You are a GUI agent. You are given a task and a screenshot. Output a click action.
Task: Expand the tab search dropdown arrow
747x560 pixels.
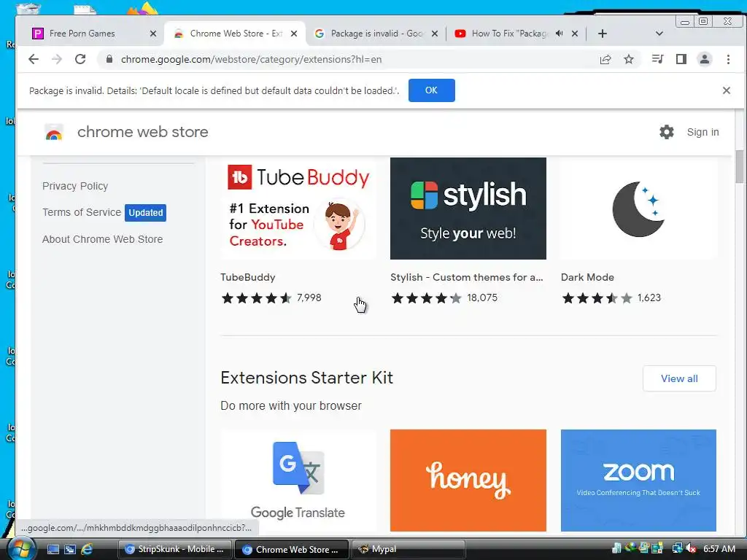tap(659, 34)
